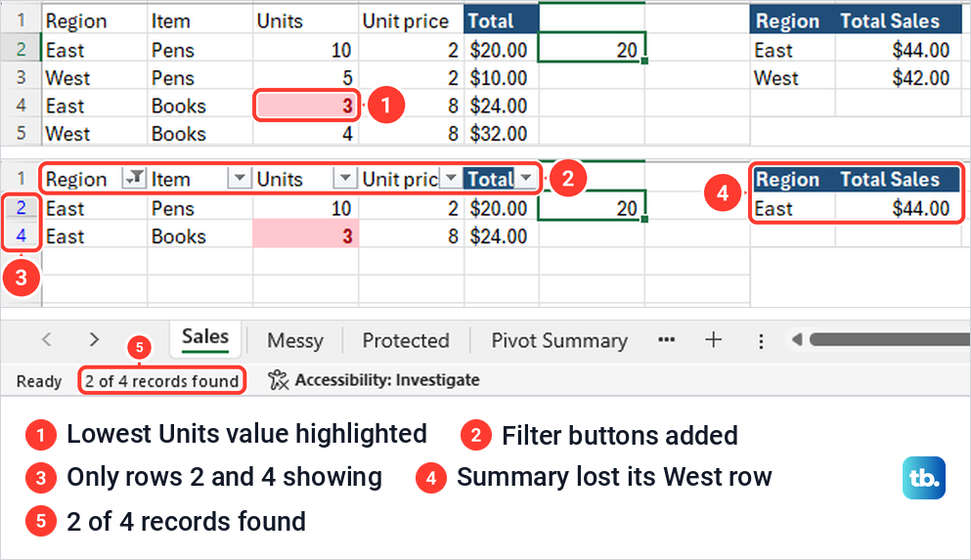Switch to the Protected sheet tab

tap(406, 340)
